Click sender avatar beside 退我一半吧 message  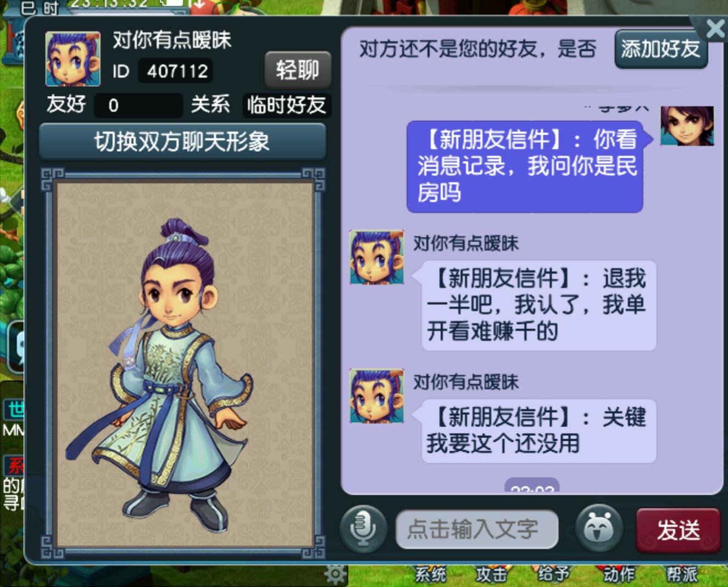[377, 257]
